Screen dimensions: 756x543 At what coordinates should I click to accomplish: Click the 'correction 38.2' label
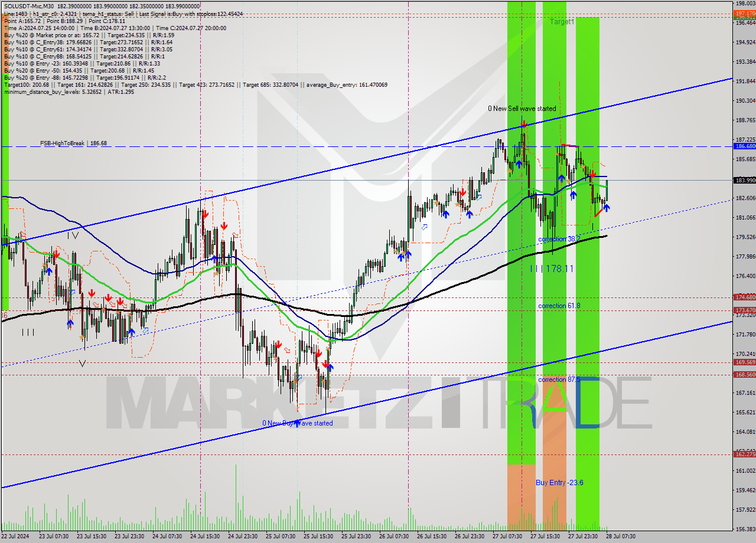(559, 240)
